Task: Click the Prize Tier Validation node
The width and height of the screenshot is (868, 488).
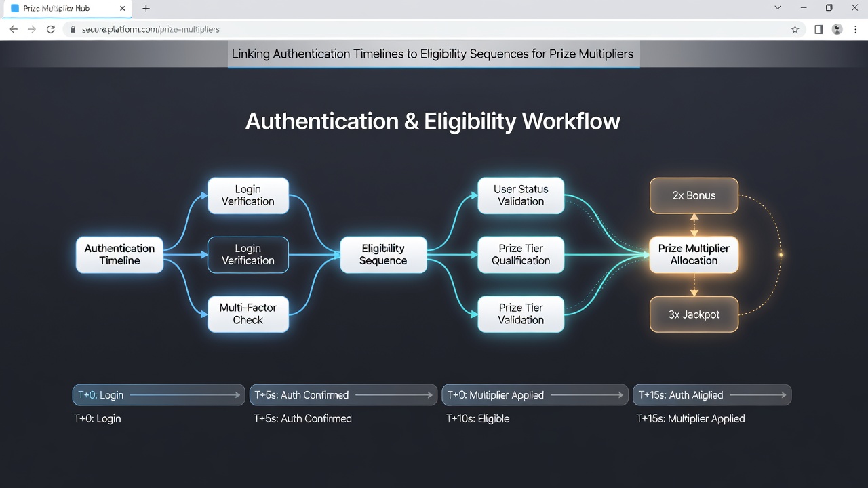Action: tap(521, 314)
